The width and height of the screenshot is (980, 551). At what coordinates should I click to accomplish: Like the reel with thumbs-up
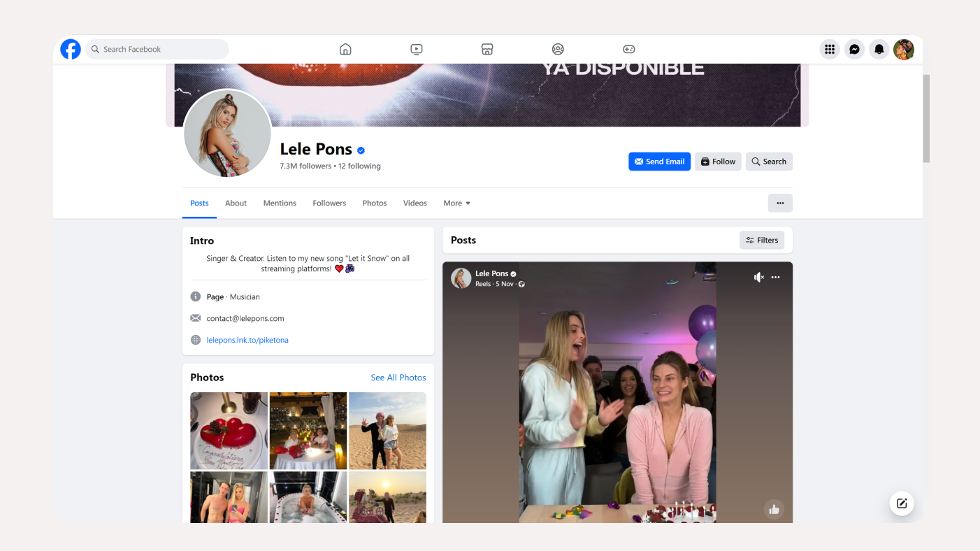coord(774,509)
